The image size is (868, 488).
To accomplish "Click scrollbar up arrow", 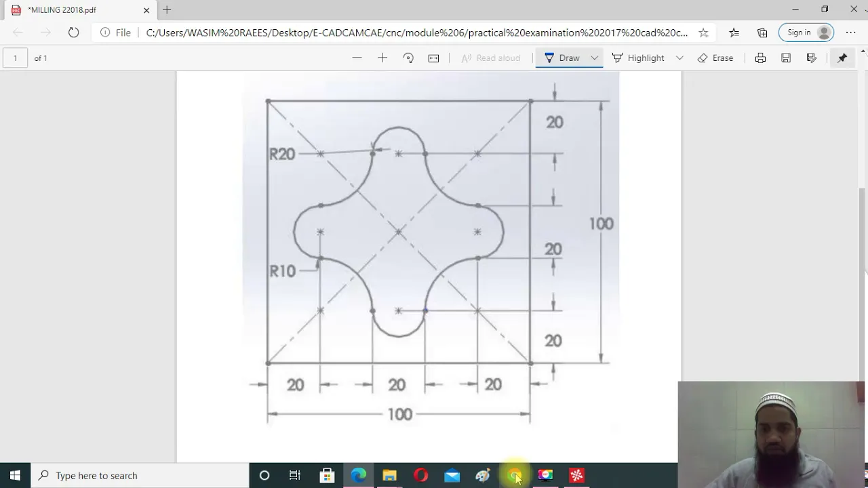I will click(x=863, y=52).
